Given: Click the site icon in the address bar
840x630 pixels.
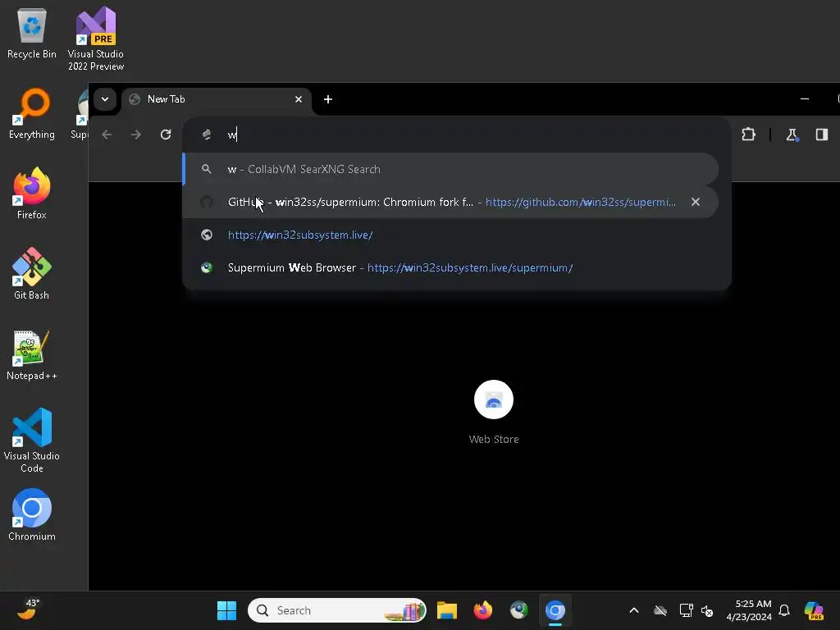Looking at the screenshot, I should pos(206,135).
